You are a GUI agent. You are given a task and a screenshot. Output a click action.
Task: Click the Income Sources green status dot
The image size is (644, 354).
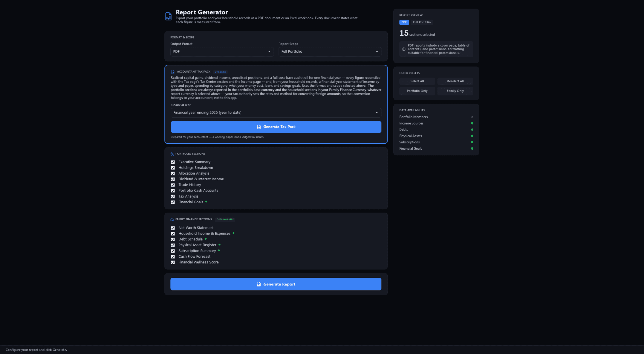point(472,123)
